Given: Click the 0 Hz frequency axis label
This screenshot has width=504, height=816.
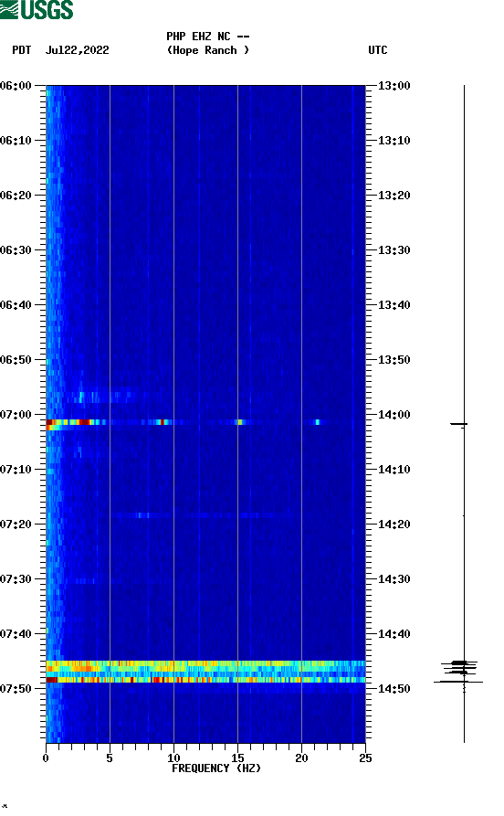Looking at the screenshot, I should click(x=46, y=758).
